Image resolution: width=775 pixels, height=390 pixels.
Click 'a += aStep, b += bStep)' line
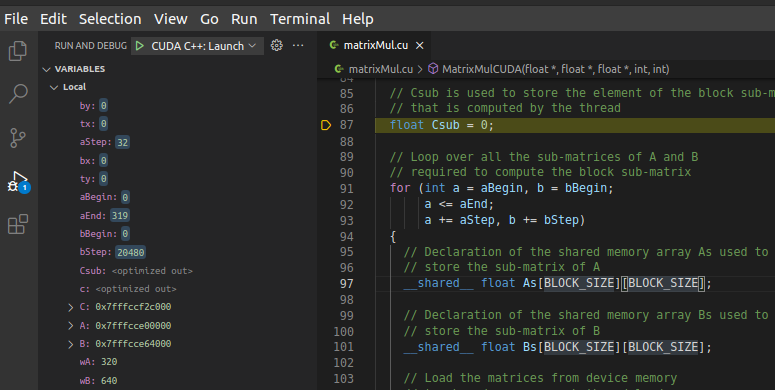pos(505,220)
